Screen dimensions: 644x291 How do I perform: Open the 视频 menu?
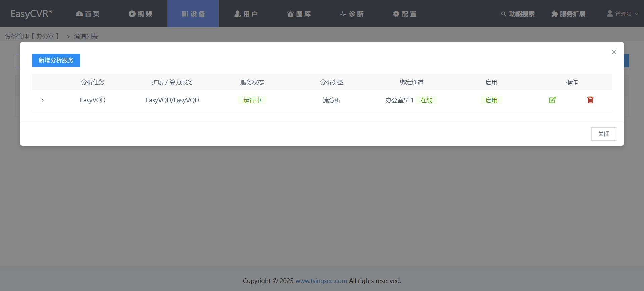pyautogui.click(x=141, y=14)
